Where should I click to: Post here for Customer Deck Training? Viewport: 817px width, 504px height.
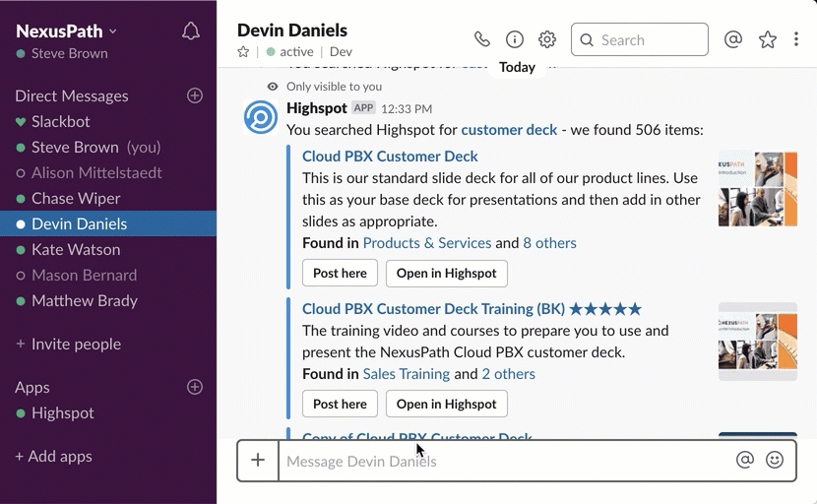[340, 404]
